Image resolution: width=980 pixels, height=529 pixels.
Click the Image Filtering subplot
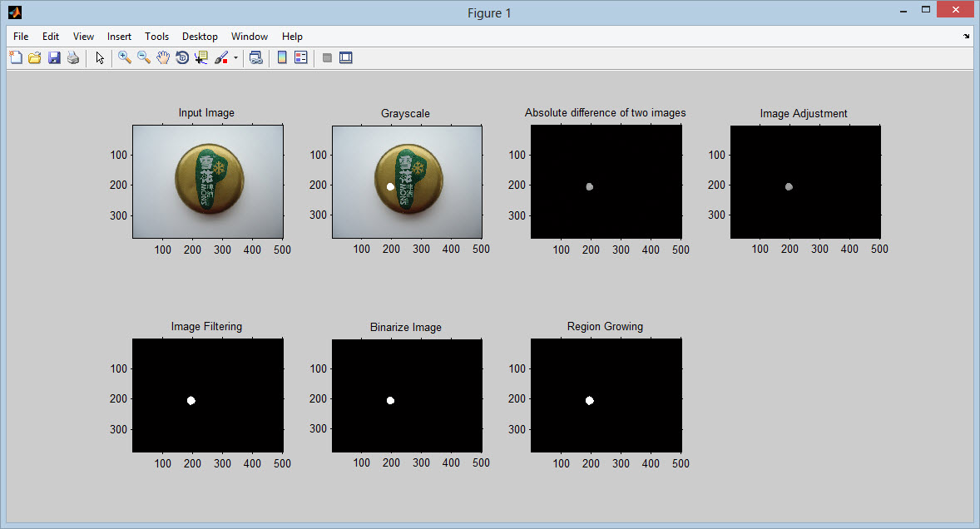[x=207, y=395]
